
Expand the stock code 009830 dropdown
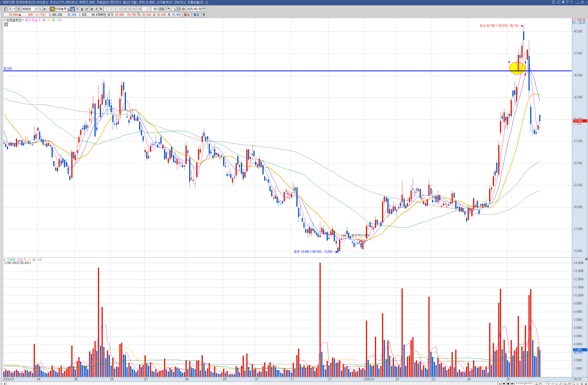point(36,9)
